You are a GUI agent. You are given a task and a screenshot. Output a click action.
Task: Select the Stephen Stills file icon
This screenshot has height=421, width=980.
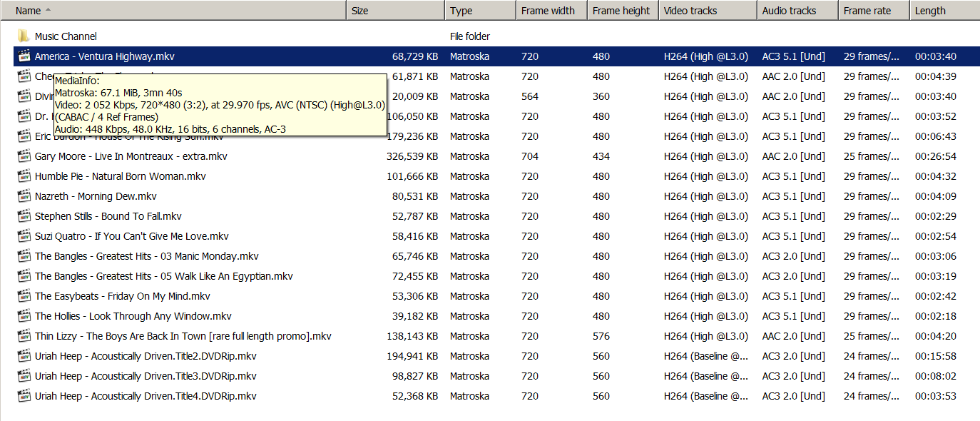tap(24, 216)
